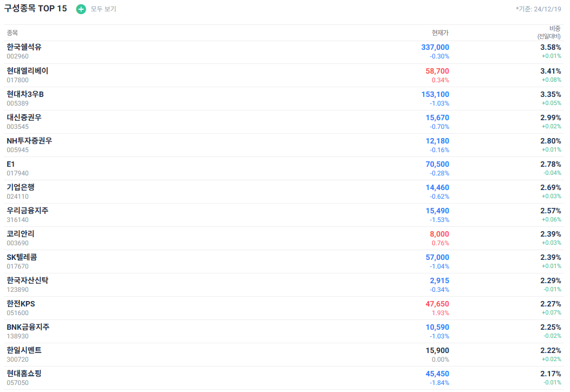The image size is (570, 392).
Task: Click the 종목 column header
Action: pyautogui.click(x=12, y=32)
